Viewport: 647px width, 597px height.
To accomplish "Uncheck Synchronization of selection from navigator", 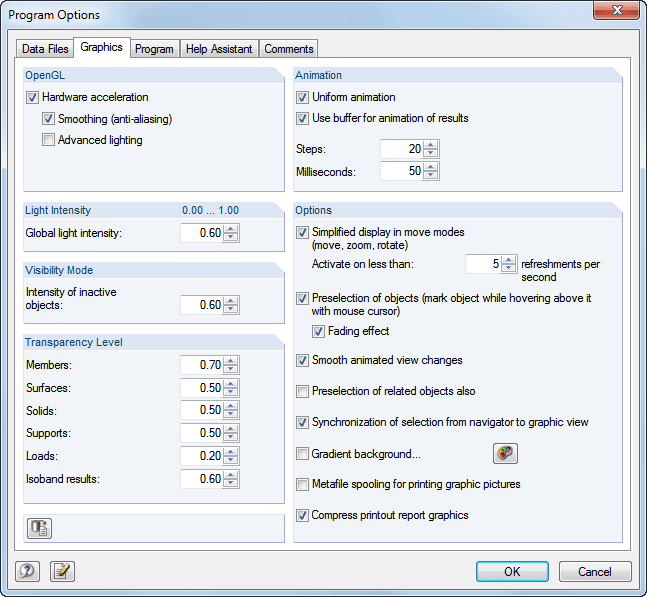I will [302, 422].
